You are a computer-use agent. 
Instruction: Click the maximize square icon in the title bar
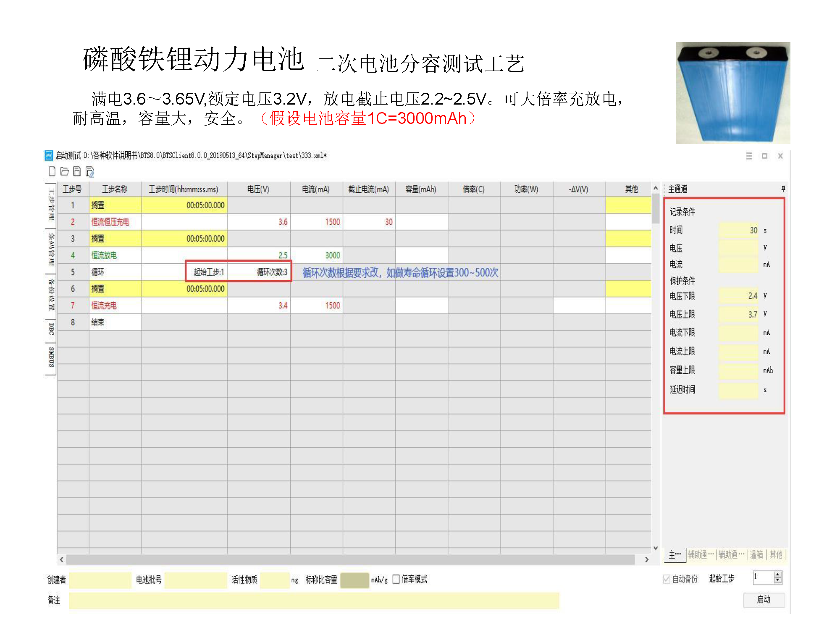[764, 156]
